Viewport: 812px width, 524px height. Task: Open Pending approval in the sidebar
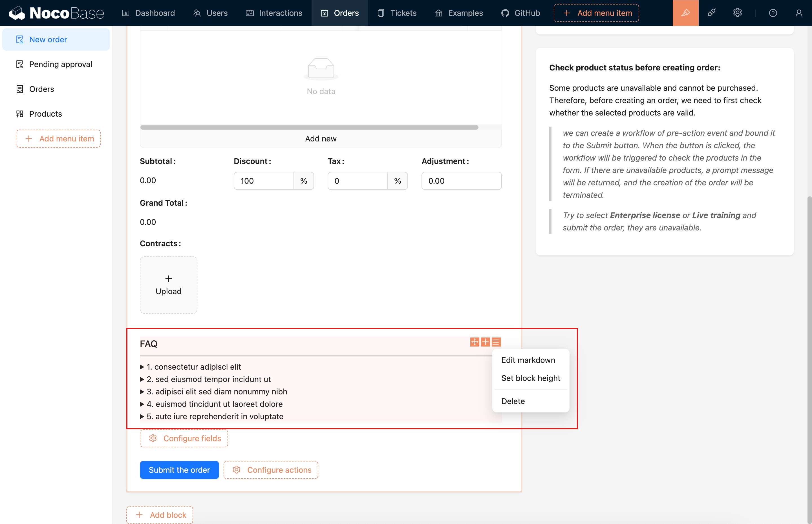[60, 64]
